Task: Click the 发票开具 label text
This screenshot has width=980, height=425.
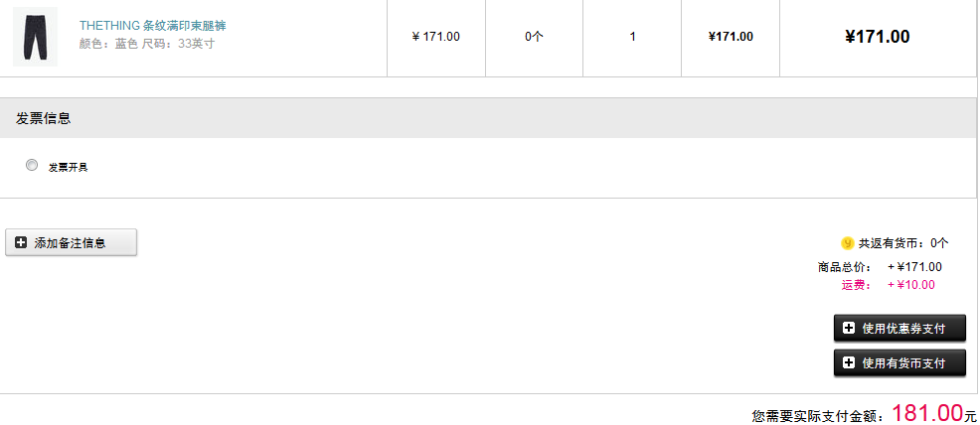Action: [68, 167]
